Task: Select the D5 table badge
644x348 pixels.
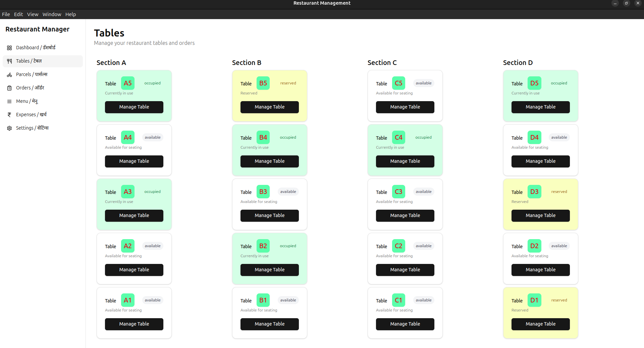Action: (534, 83)
